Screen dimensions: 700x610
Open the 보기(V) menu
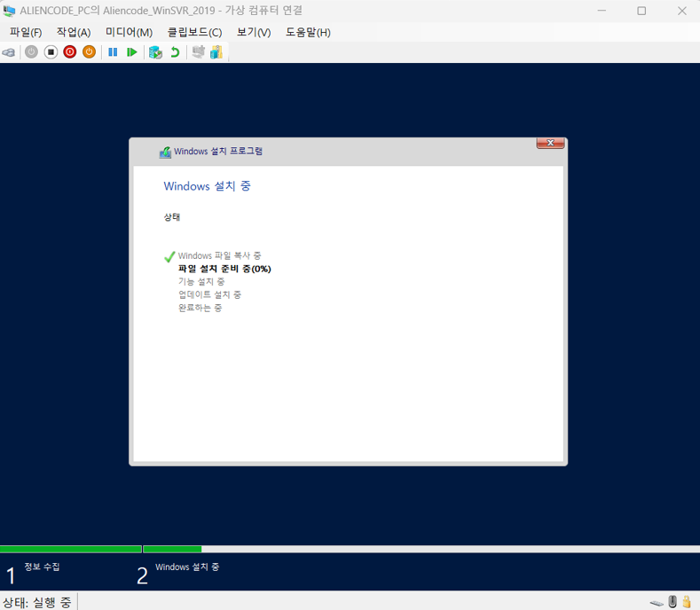coord(254,32)
